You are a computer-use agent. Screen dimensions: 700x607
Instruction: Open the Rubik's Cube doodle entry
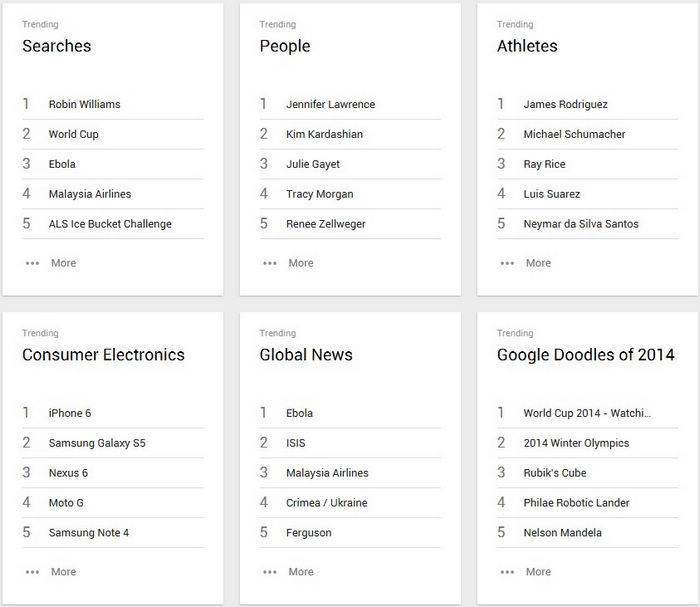point(555,473)
